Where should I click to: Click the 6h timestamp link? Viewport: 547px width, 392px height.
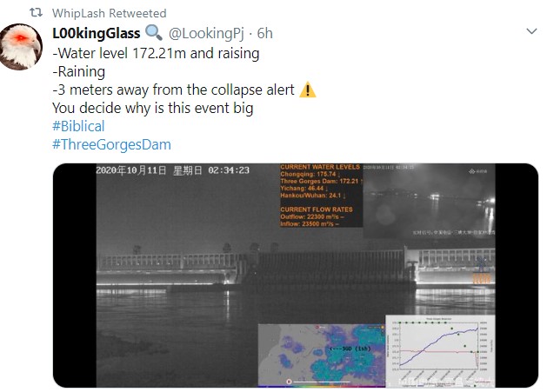264,33
